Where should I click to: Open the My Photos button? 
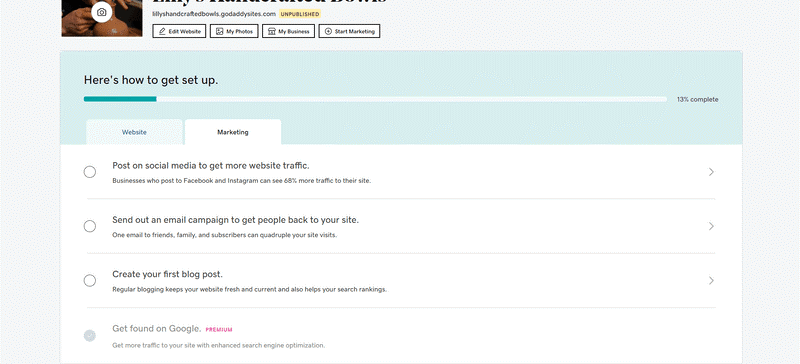tap(234, 31)
